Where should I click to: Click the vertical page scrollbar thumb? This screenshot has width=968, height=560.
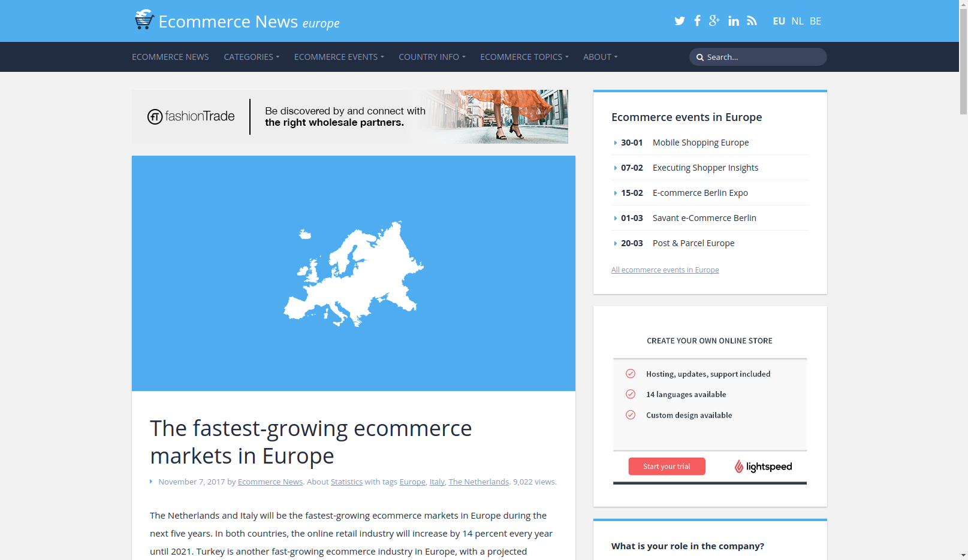pos(963,62)
